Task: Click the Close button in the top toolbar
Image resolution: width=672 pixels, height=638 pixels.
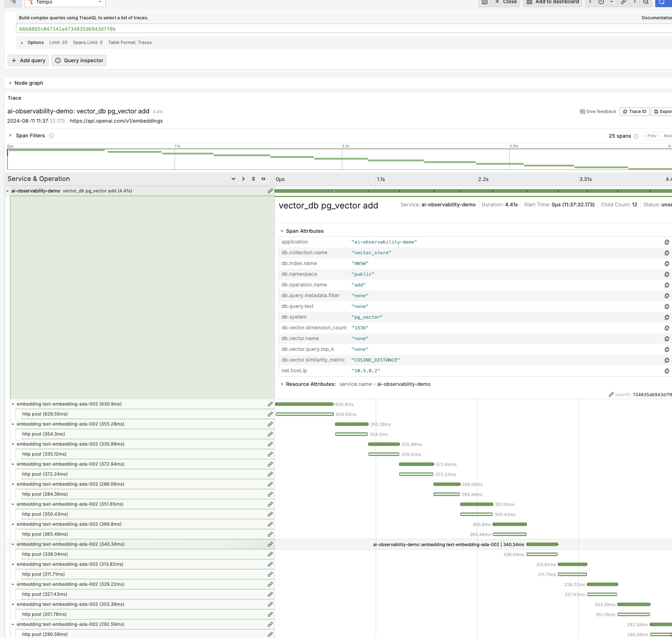Action: pos(505,2)
